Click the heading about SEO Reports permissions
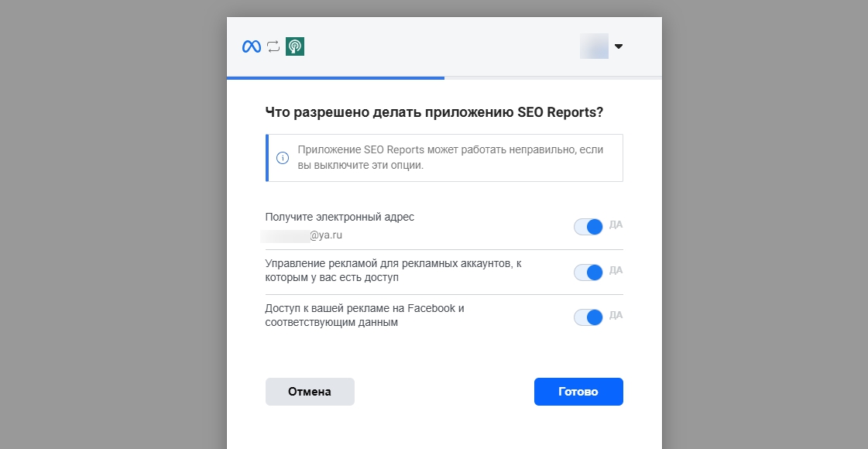Viewport: 868px width, 449px height. point(434,112)
